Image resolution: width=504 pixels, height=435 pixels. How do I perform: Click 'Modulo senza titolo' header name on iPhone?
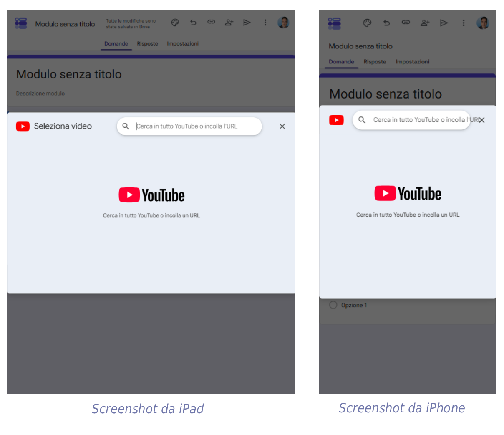(360, 46)
